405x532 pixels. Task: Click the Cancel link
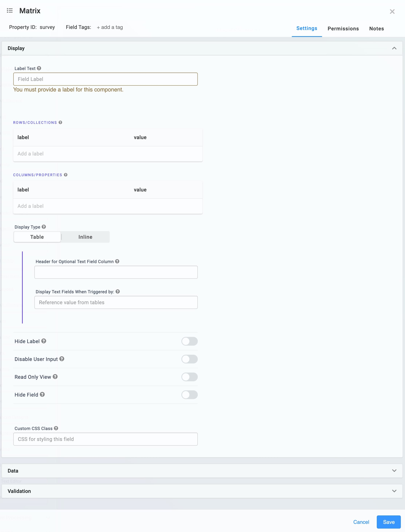tap(361, 522)
